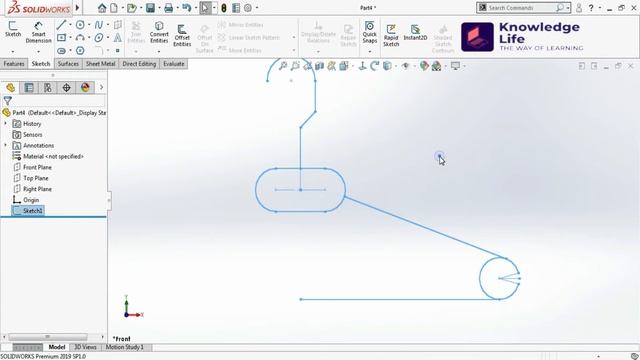Image resolution: width=640 pixels, height=360 pixels.
Task: Open dropdown arrow under Smart Dimension
Action: click(38, 51)
